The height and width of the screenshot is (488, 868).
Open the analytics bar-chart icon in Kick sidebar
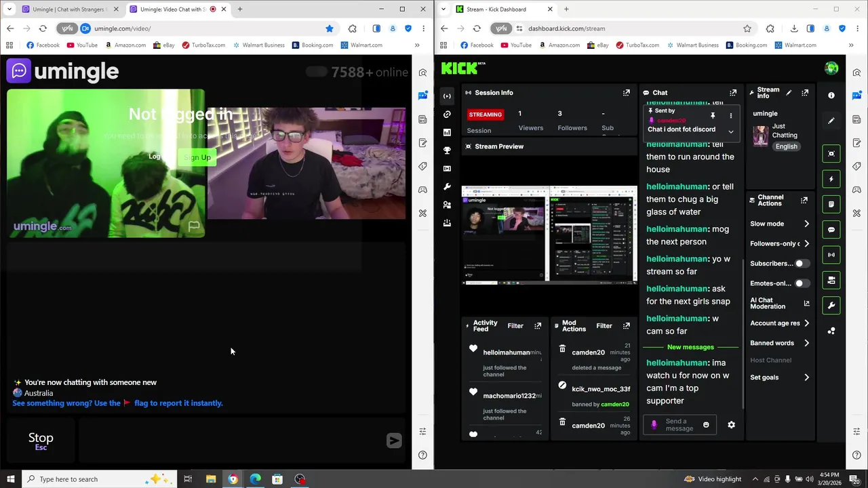[x=447, y=132]
